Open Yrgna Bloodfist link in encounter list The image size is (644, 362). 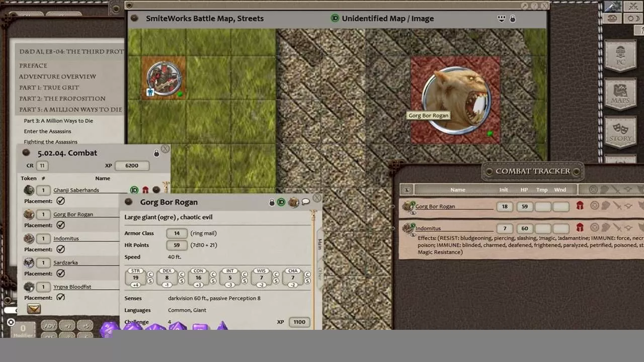pyautogui.click(x=72, y=287)
